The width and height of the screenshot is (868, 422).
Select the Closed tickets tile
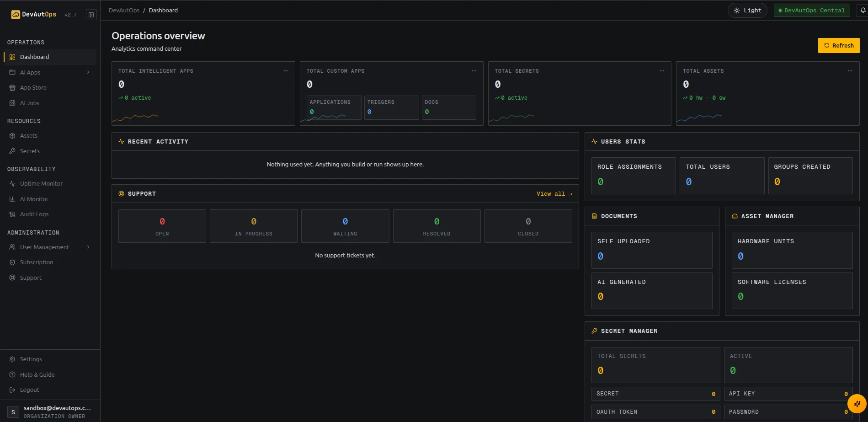point(528,226)
